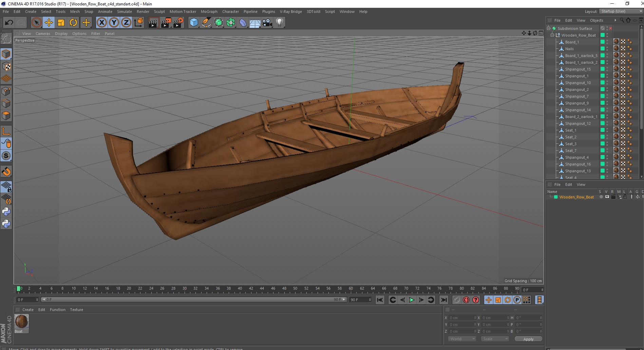This screenshot has height=350, width=644.
Task: Switch to Texture mode icon
Action: (6, 66)
